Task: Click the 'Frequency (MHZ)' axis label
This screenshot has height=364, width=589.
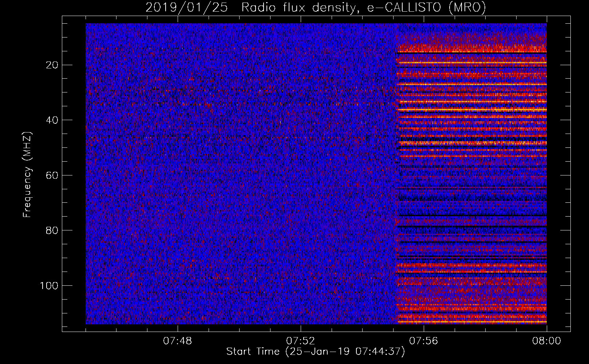Action: tap(28, 175)
